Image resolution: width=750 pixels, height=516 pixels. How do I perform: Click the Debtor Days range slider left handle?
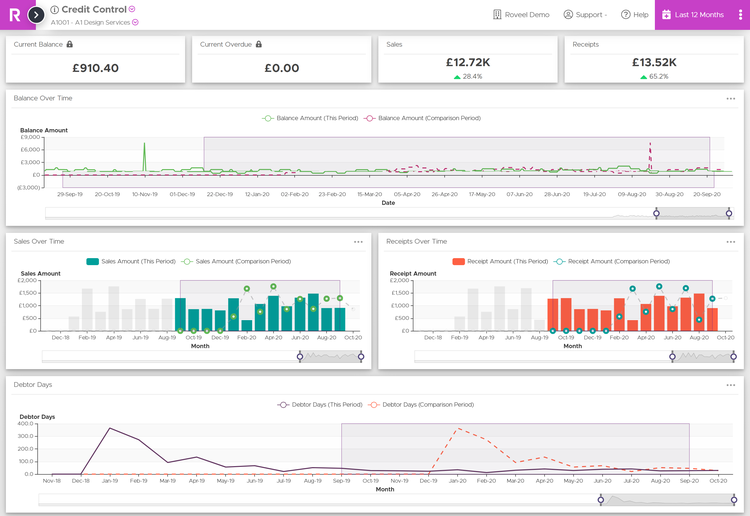pyautogui.click(x=601, y=499)
